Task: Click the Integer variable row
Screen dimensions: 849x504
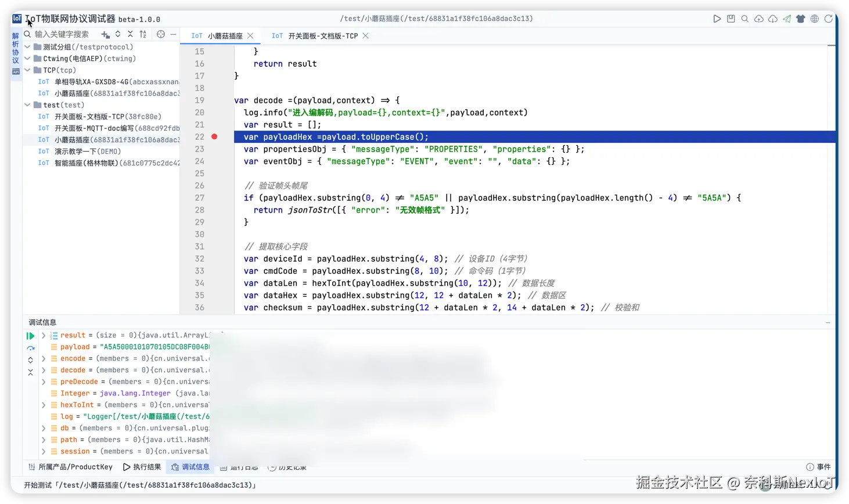Action: (x=130, y=394)
